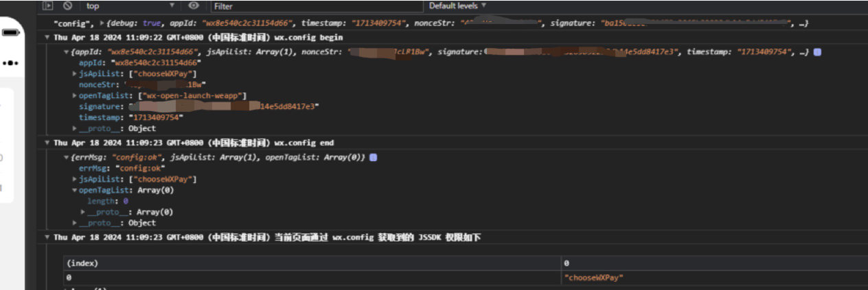Viewport: 868px width, 290px height.
Task: Select the errMsg: "config:ok" property row
Action: [122, 168]
